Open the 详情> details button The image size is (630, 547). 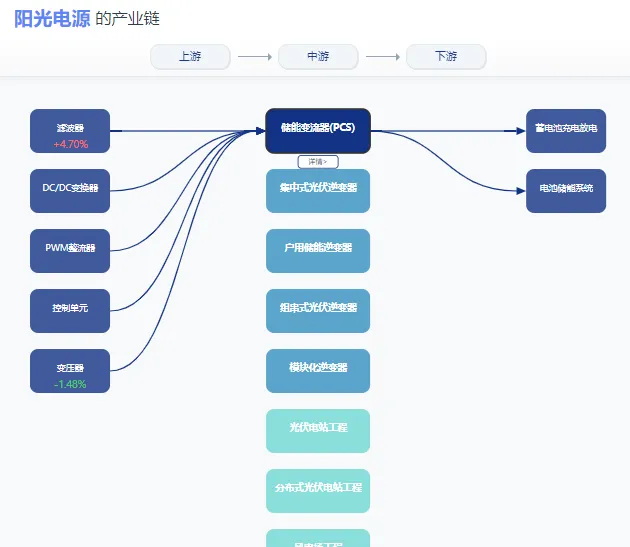[x=318, y=162]
